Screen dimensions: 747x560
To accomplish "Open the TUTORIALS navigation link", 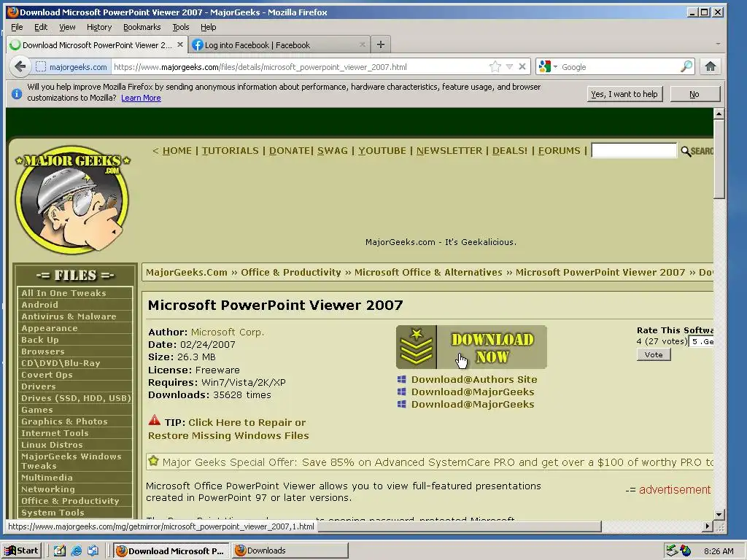I will tap(230, 150).
